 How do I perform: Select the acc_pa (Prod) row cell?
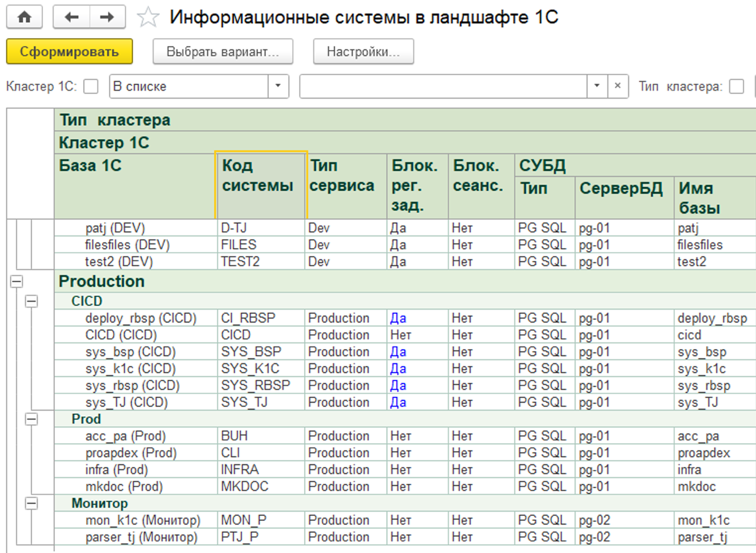click(125, 436)
